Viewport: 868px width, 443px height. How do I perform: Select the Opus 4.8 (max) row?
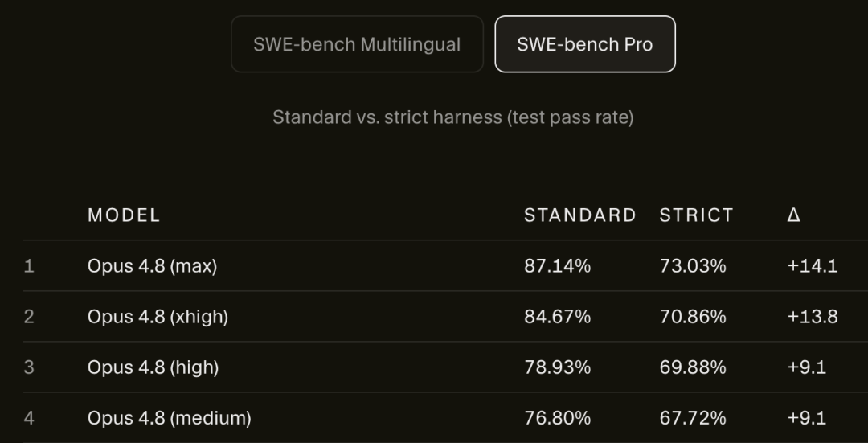click(445, 266)
